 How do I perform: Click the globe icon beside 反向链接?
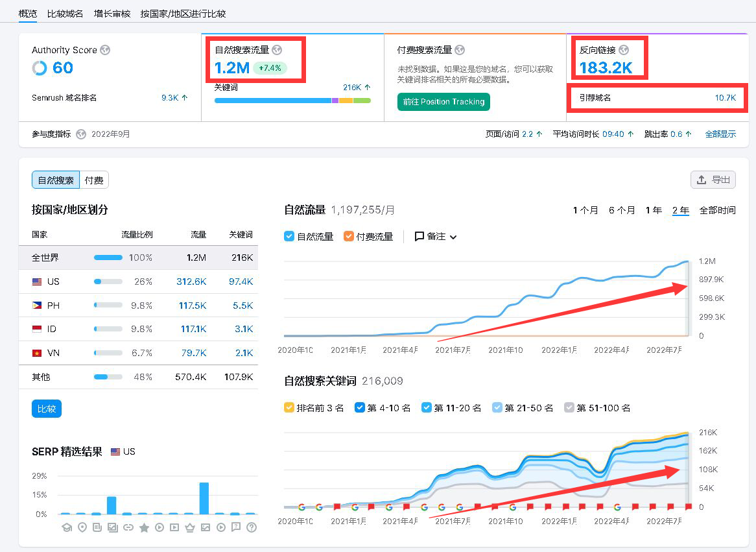tap(624, 50)
